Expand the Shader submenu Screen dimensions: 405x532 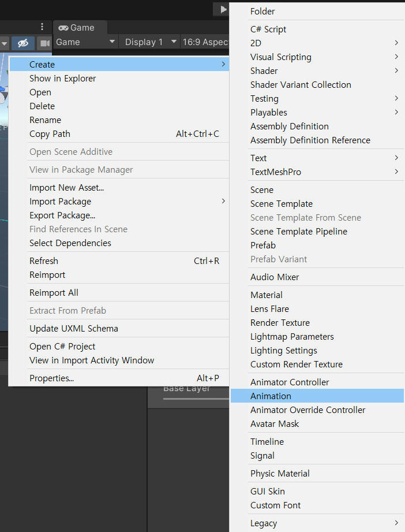[317, 71]
